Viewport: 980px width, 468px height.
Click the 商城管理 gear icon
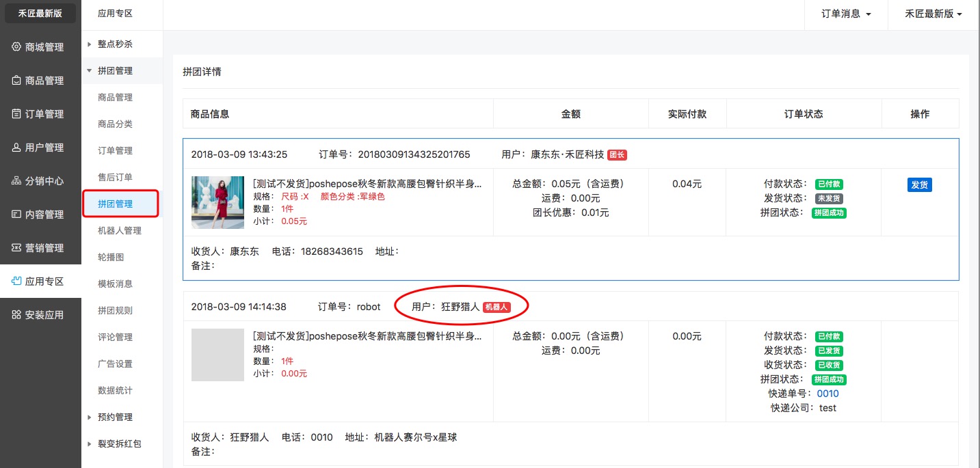17,47
